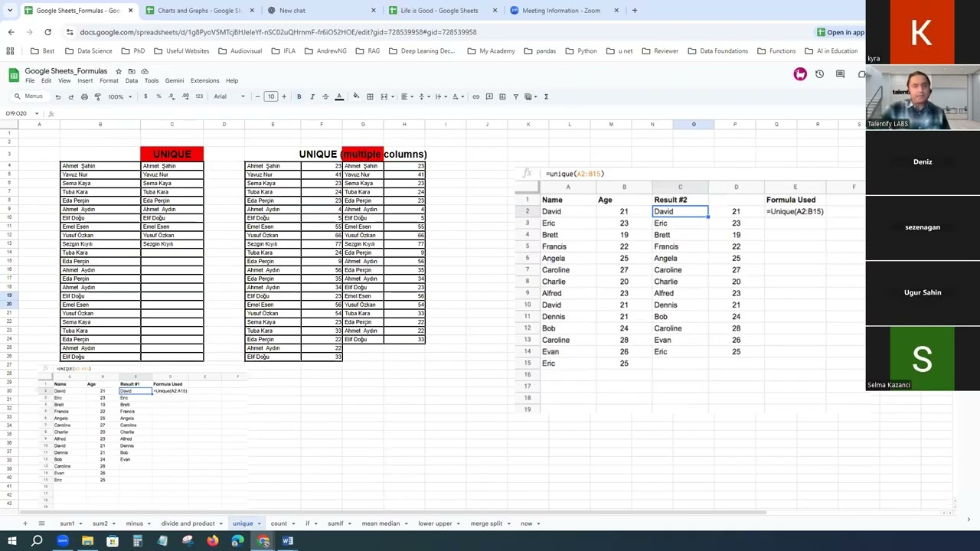Click the Insert comment icon
980x551 pixels.
point(489,96)
